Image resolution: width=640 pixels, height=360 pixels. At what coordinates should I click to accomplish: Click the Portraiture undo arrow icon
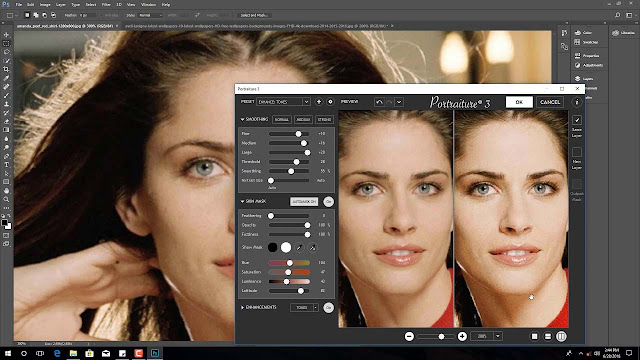coord(379,102)
